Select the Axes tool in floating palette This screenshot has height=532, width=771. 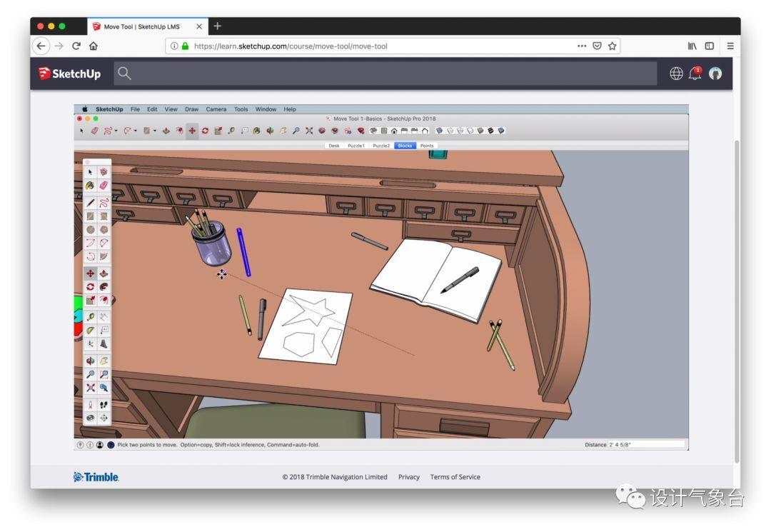coord(91,343)
